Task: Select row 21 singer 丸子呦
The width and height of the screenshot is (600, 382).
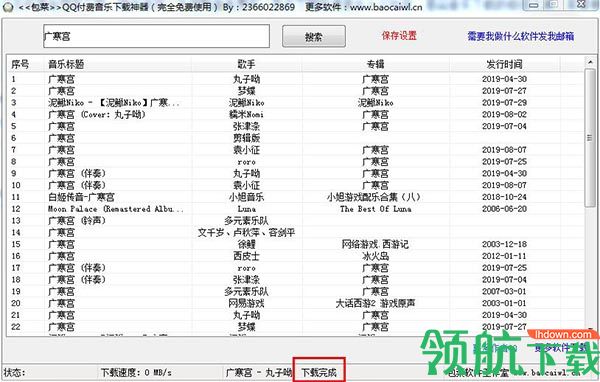Action: coord(246,315)
